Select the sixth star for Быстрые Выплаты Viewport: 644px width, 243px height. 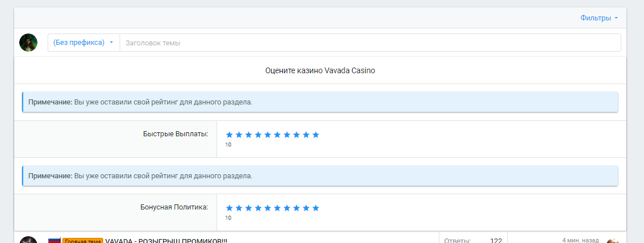click(277, 135)
